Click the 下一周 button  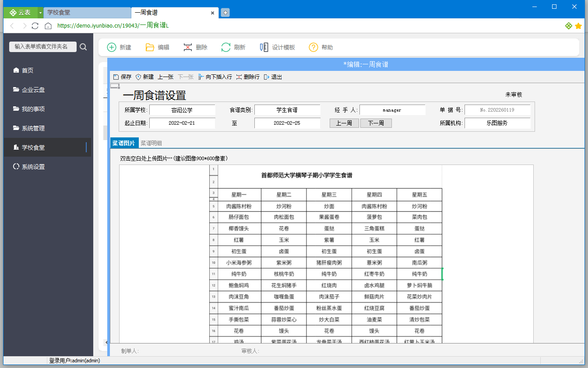376,123
